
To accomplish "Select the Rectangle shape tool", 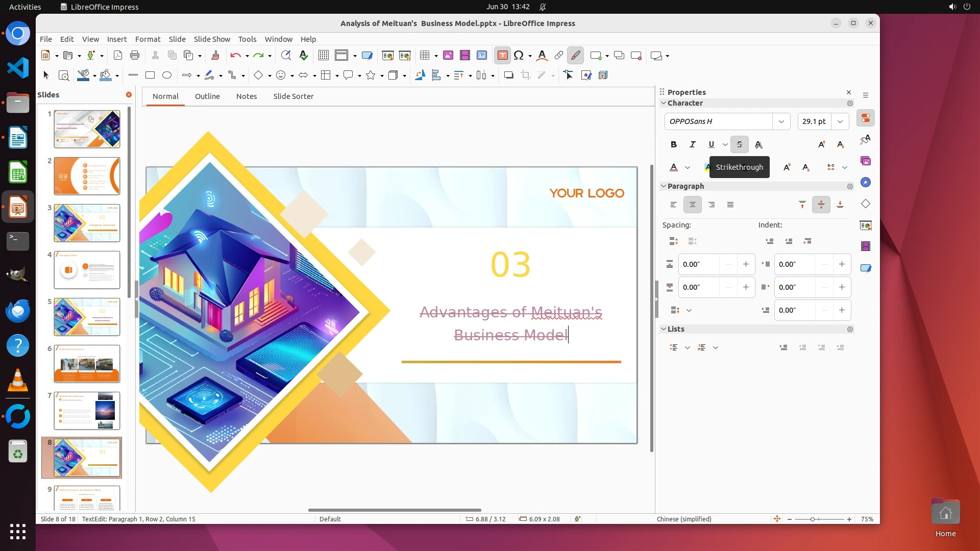I will coord(150,76).
